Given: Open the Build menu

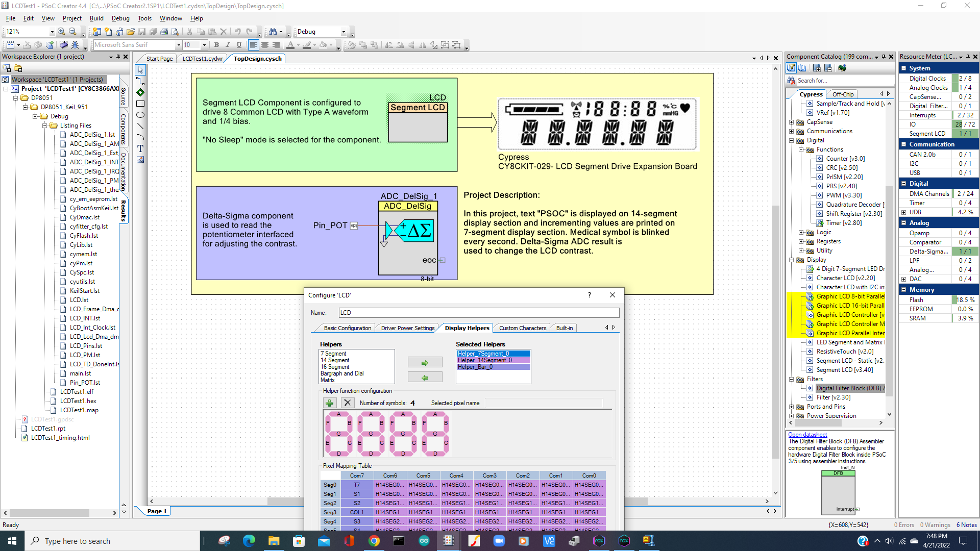Looking at the screenshot, I should tap(96, 18).
